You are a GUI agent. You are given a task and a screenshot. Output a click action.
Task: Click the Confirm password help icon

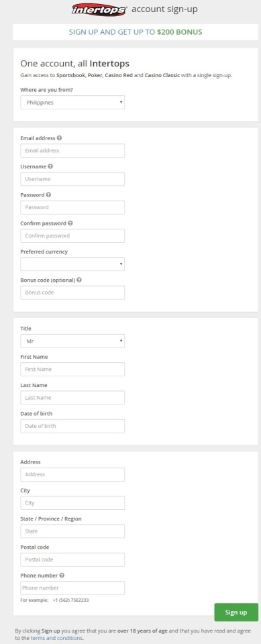(70, 223)
